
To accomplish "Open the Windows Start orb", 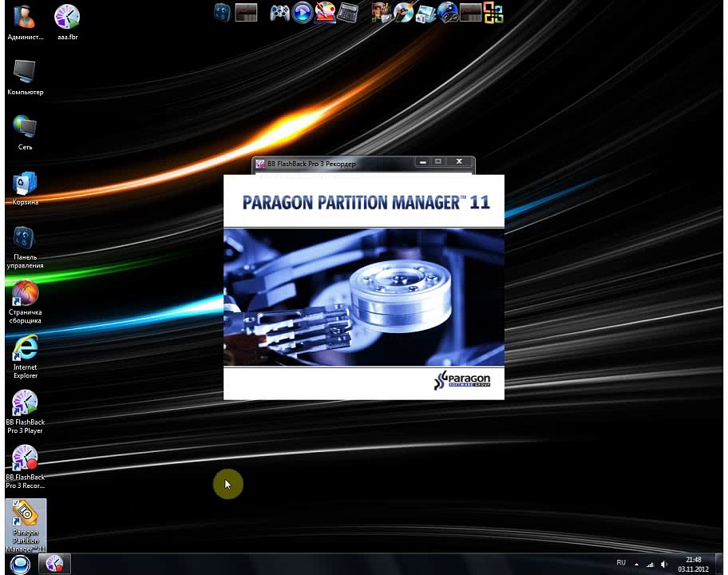I will 19,565.
